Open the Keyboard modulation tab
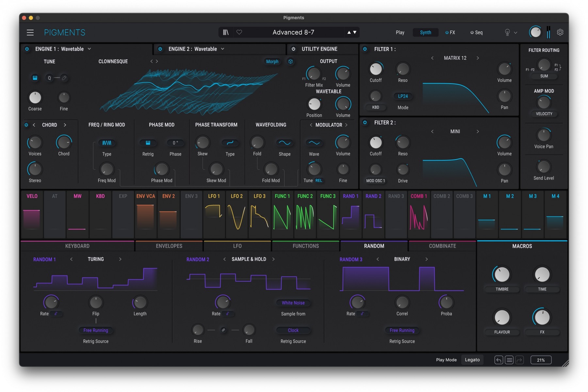This screenshot has width=588, height=392. [77, 246]
